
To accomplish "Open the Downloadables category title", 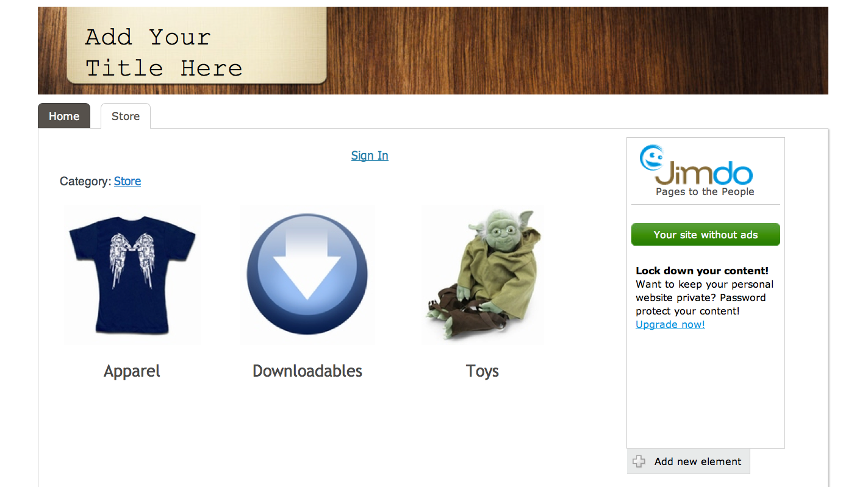I will (307, 371).
